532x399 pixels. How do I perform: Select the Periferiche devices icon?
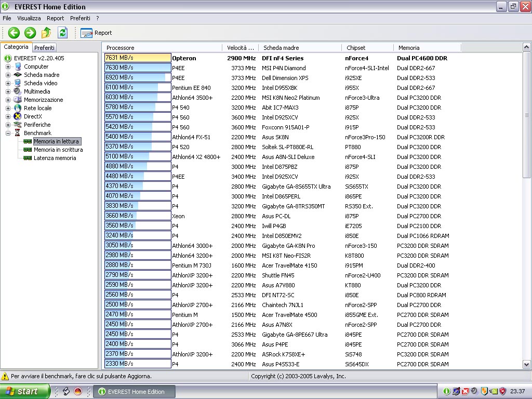[18, 125]
